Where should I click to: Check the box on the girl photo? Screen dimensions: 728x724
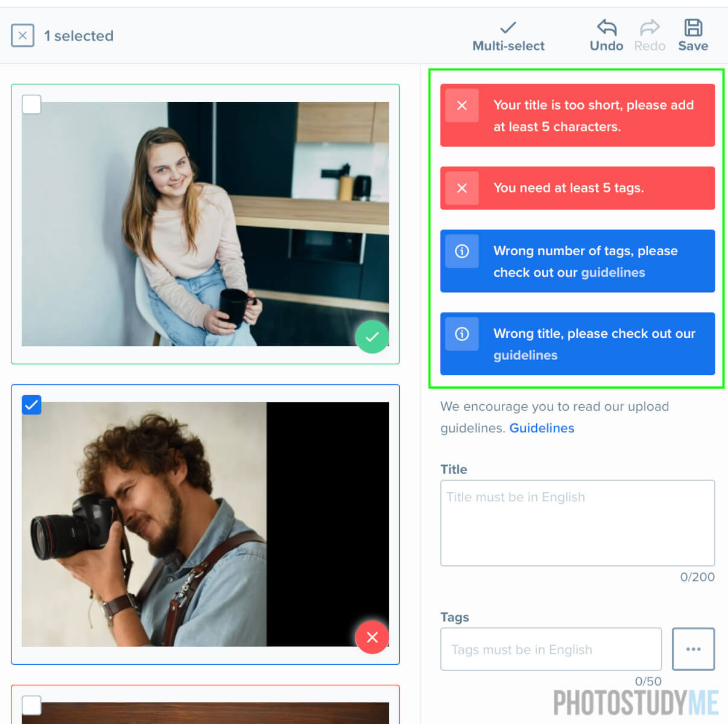[x=31, y=104]
